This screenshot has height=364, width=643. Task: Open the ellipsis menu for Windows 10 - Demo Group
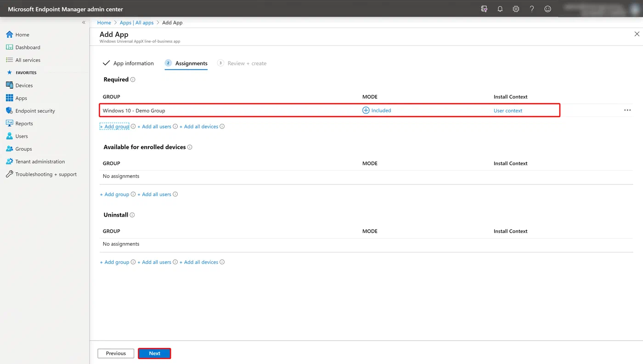tap(627, 110)
